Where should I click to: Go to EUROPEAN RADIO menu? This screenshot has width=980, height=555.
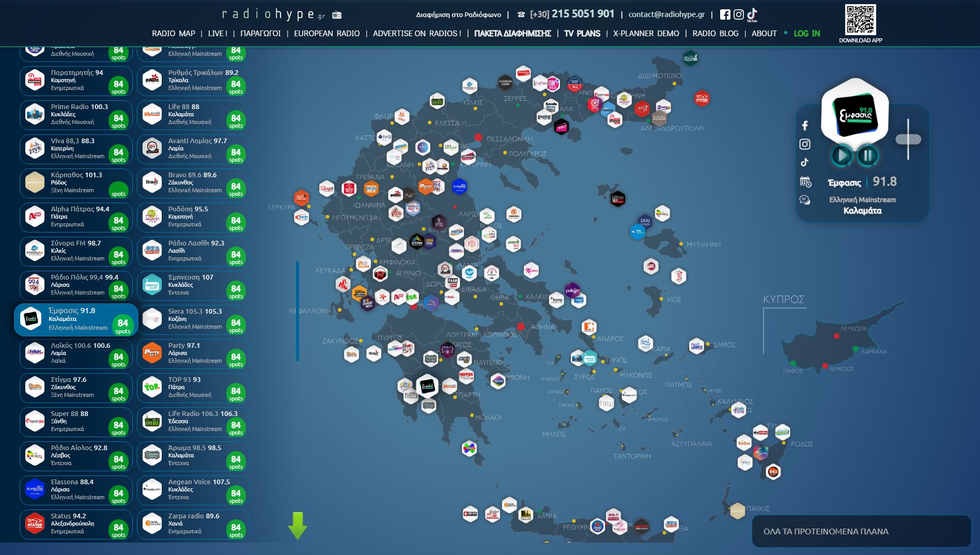click(326, 34)
